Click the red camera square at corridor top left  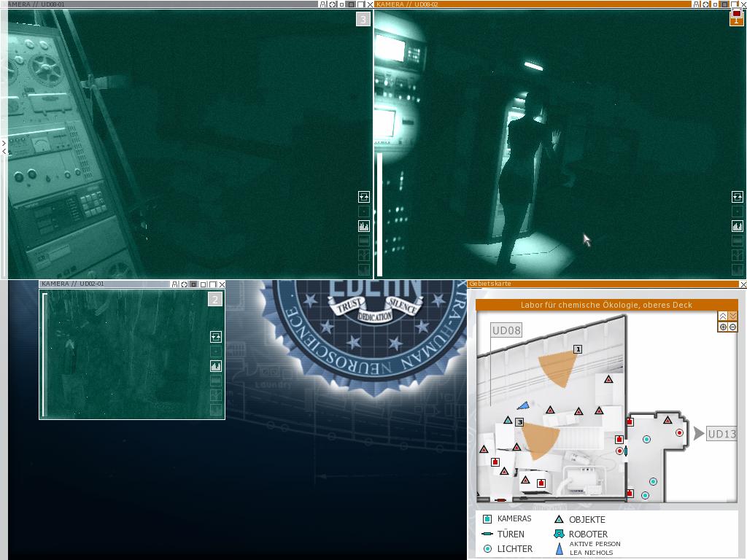point(630,422)
